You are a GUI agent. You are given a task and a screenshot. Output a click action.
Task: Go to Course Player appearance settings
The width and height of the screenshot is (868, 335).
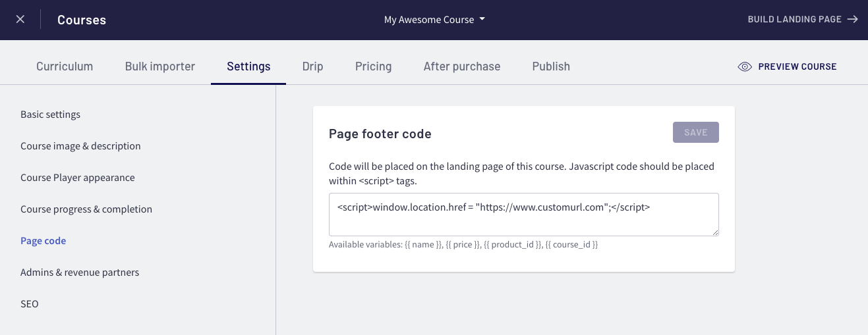pyautogui.click(x=78, y=178)
